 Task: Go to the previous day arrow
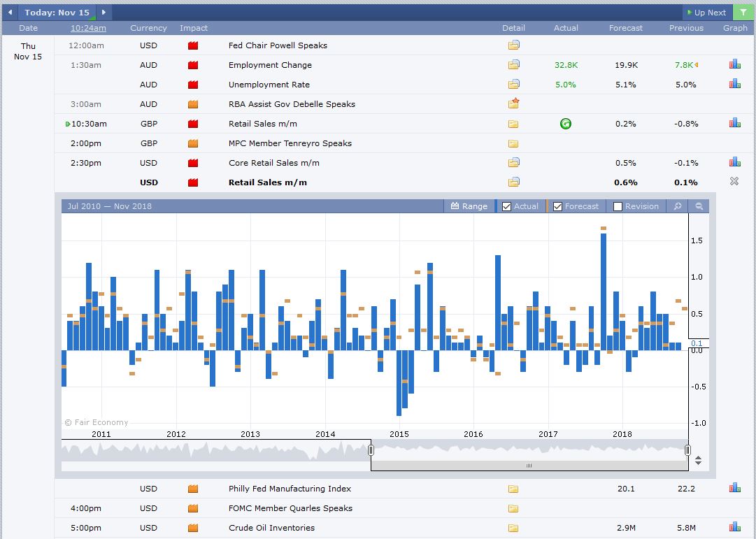pyautogui.click(x=10, y=13)
